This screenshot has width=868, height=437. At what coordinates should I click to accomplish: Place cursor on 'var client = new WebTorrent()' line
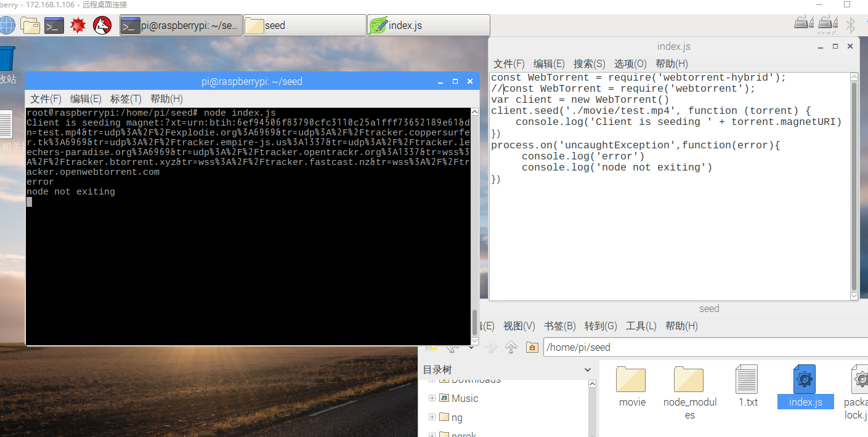tap(580, 100)
